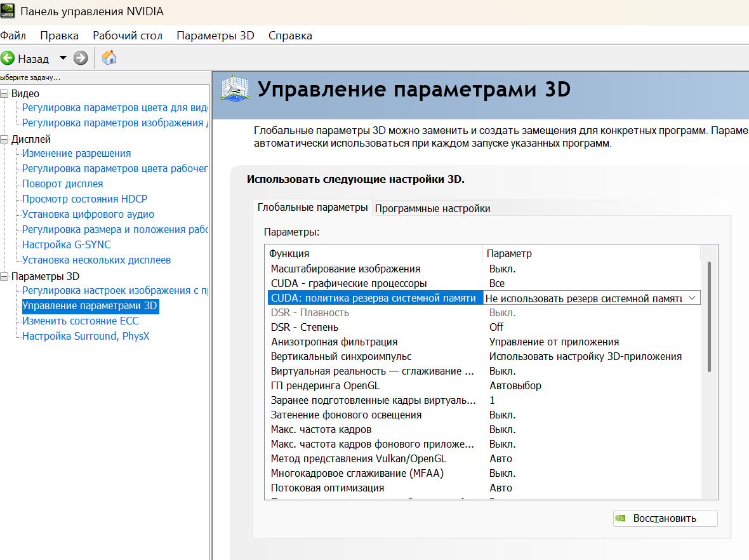749x560 pixels.
Task: Click the 3D settings header image
Action: pos(235,88)
